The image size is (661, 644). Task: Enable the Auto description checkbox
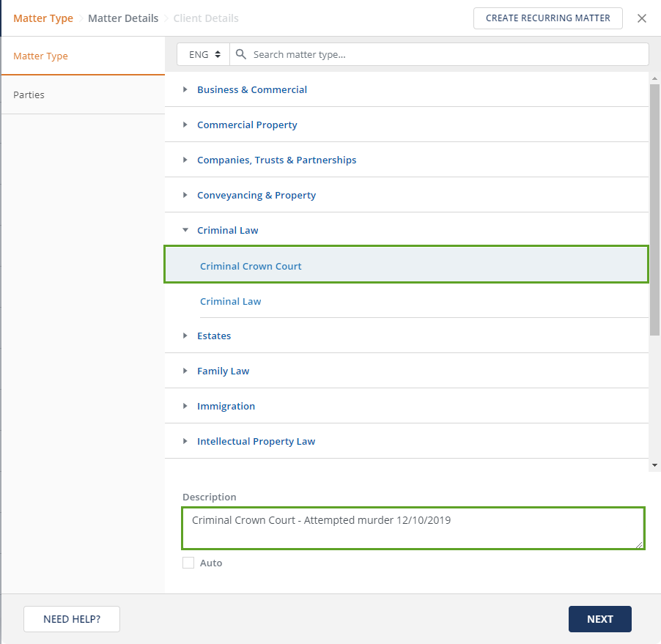[x=188, y=563]
